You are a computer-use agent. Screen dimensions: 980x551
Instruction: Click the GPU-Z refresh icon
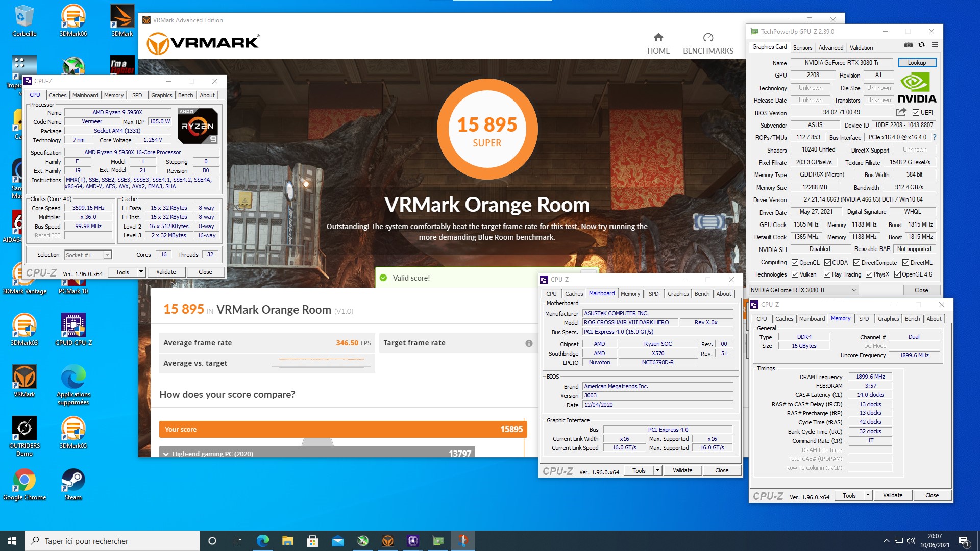[922, 45]
